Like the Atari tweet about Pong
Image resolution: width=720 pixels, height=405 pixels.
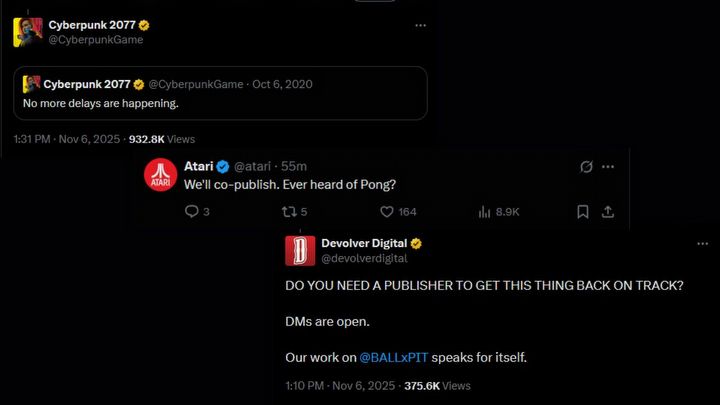click(x=387, y=212)
